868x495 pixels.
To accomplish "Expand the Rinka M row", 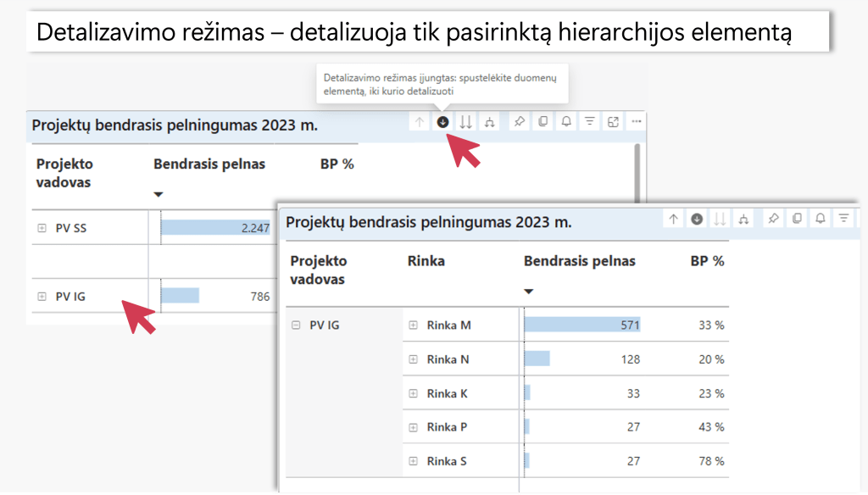I will [414, 325].
